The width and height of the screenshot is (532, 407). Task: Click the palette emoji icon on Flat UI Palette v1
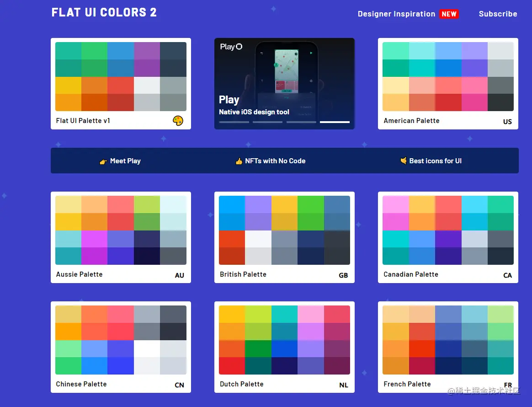(x=178, y=121)
